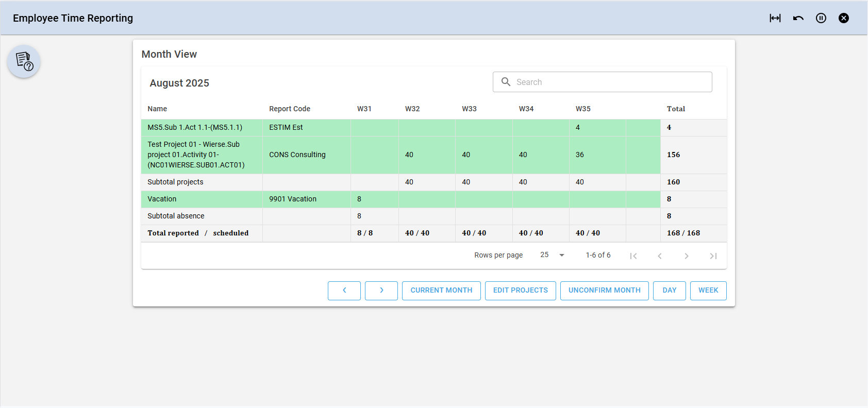Switch to Day view
The width and height of the screenshot is (868, 408).
tap(669, 291)
